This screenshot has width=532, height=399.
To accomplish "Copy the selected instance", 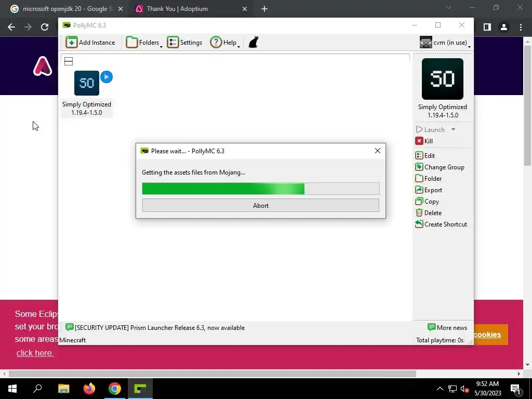I will 427,202.
